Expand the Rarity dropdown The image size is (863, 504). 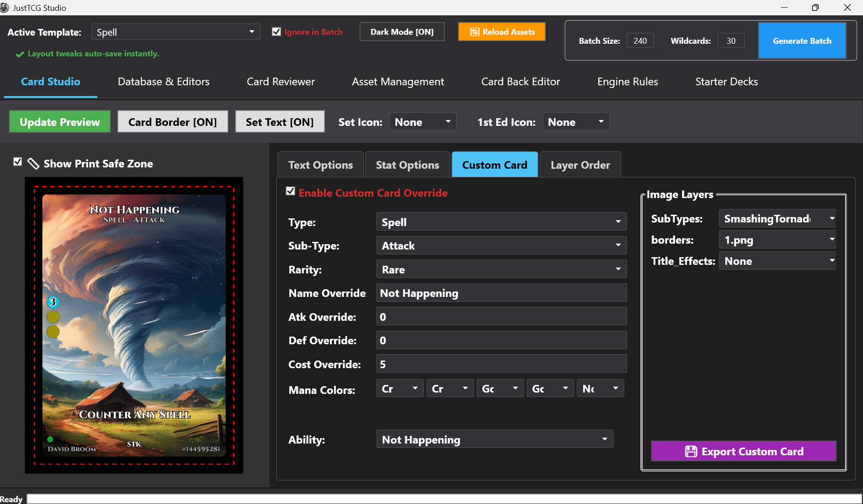click(x=501, y=269)
